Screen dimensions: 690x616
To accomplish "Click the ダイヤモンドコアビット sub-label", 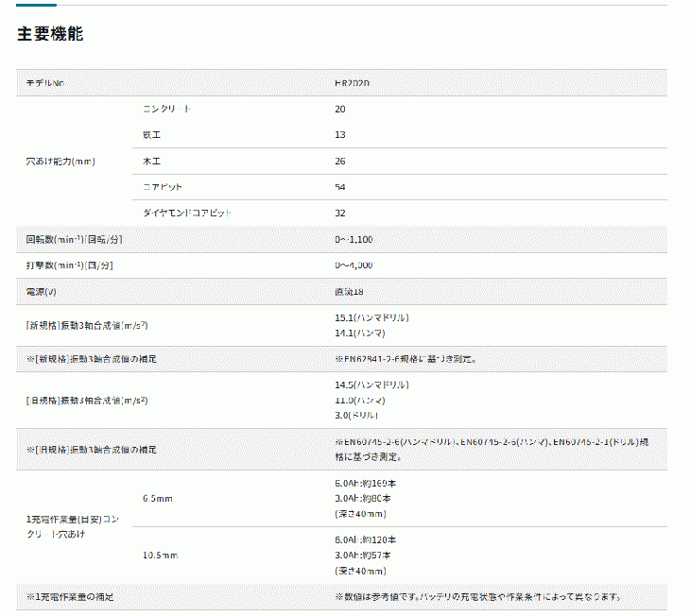I will (x=187, y=213).
